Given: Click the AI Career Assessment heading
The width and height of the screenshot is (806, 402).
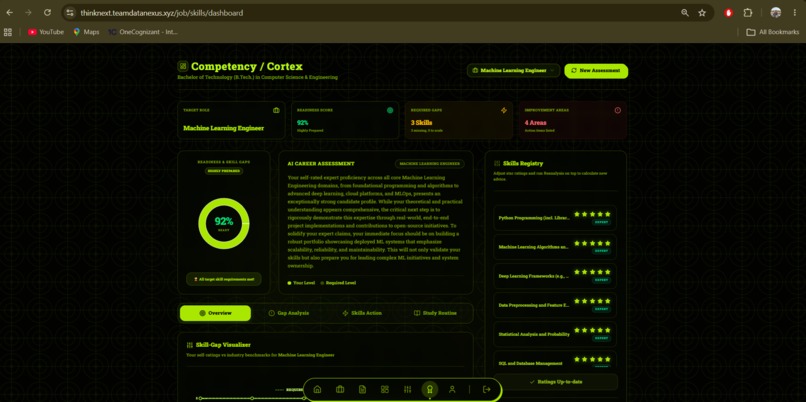Looking at the screenshot, I should (x=321, y=163).
